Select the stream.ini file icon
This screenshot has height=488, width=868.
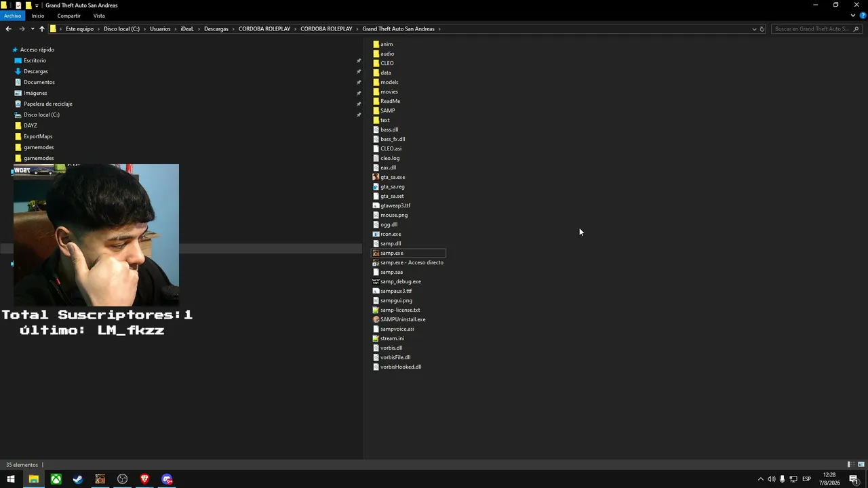coord(376,338)
